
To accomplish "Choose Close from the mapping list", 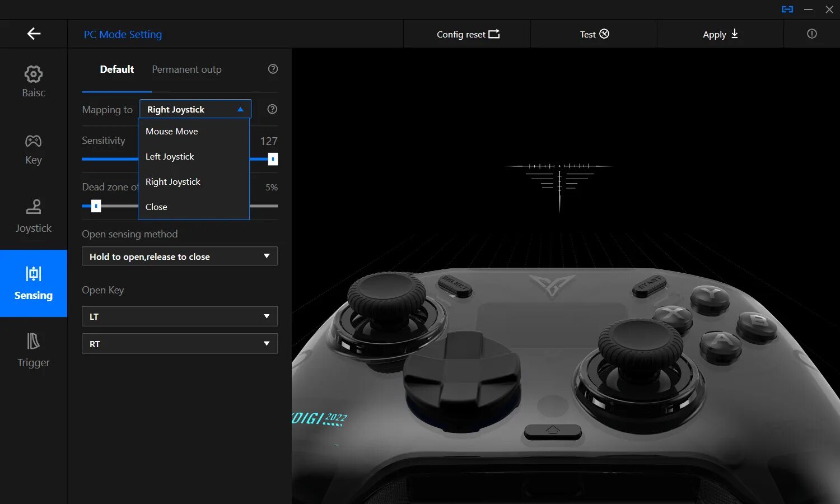I will (x=193, y=207).
